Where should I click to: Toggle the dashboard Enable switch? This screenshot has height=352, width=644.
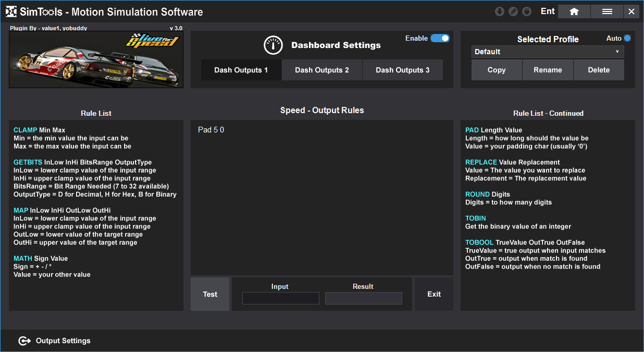(440, 38)
